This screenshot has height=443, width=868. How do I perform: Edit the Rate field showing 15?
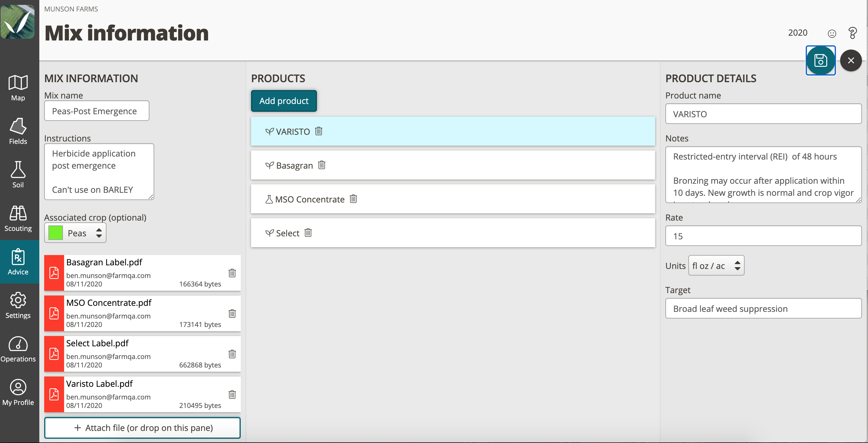click(x=763, y=236)
